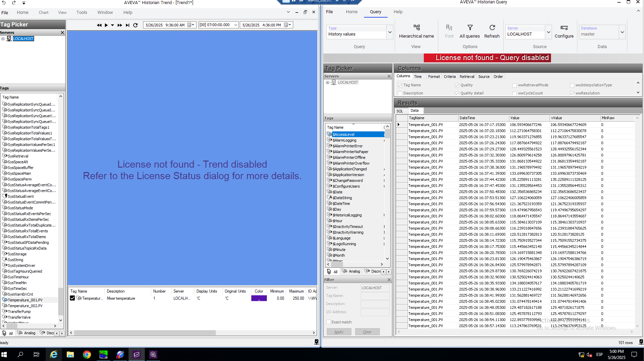Toggle the Quality detail column checkbox
Screen dimensions: 644x361
[x=457, y=93]
